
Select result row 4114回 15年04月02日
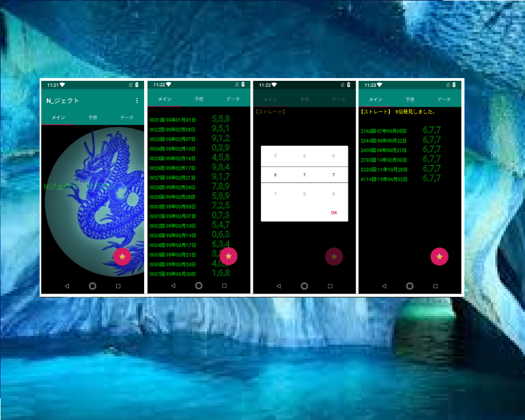pos(401,179)
